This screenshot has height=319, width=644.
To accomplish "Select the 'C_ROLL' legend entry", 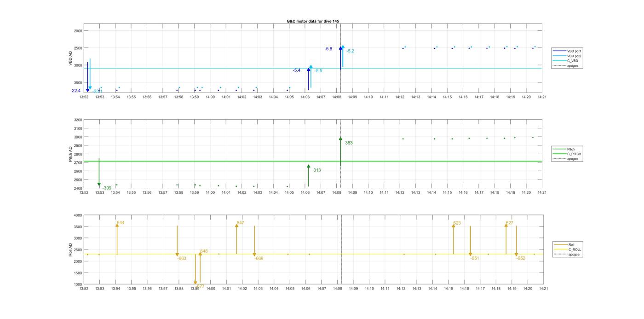I will click(x=568, y=249).
